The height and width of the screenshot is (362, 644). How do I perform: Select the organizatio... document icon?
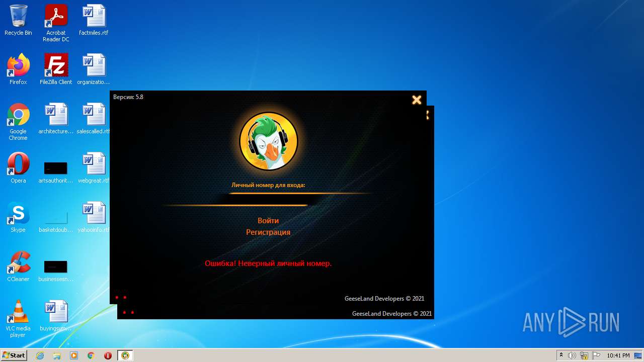click(94, 69)
